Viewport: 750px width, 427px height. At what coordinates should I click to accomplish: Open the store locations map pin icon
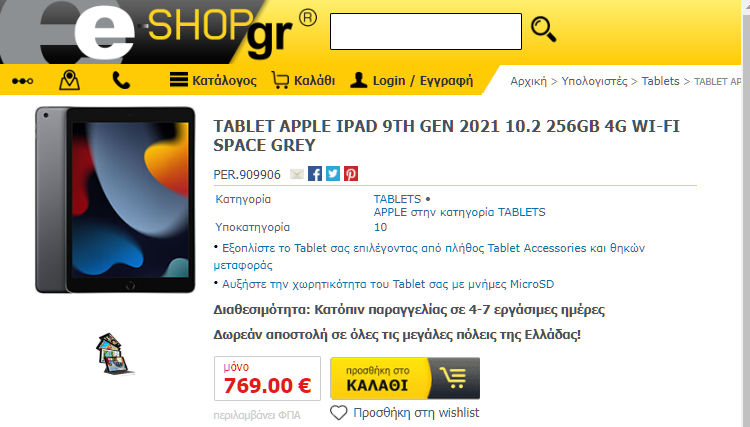69,80
